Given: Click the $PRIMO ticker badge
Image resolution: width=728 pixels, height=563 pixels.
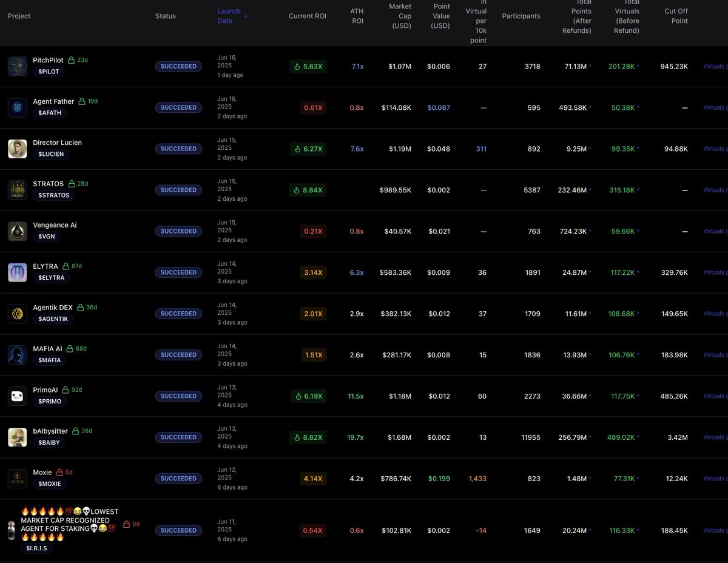Looking at the screenshot, I should click(x=49, y=402).
